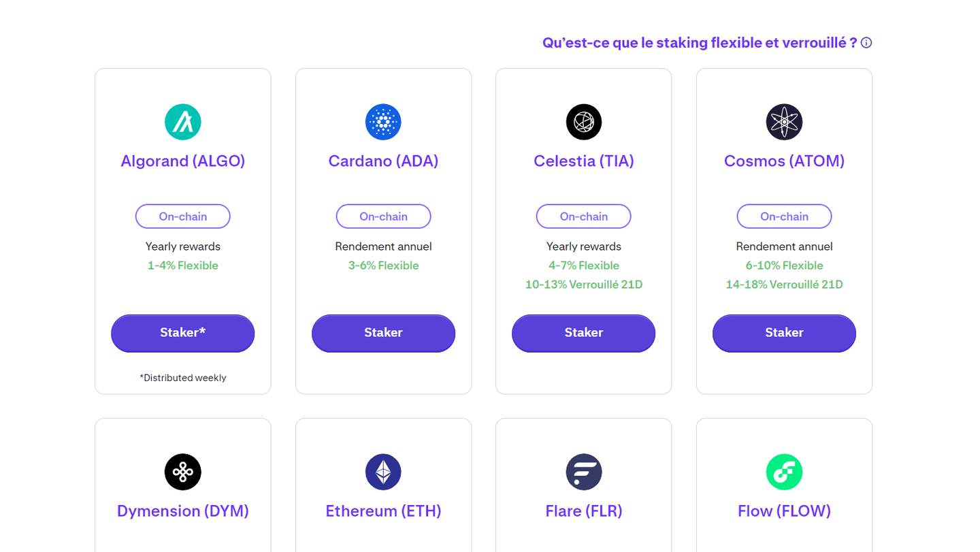Screen dimensions: 980x552
Task: Click the Ethereum diamond logo icon
Action: [x=383, y=472]
